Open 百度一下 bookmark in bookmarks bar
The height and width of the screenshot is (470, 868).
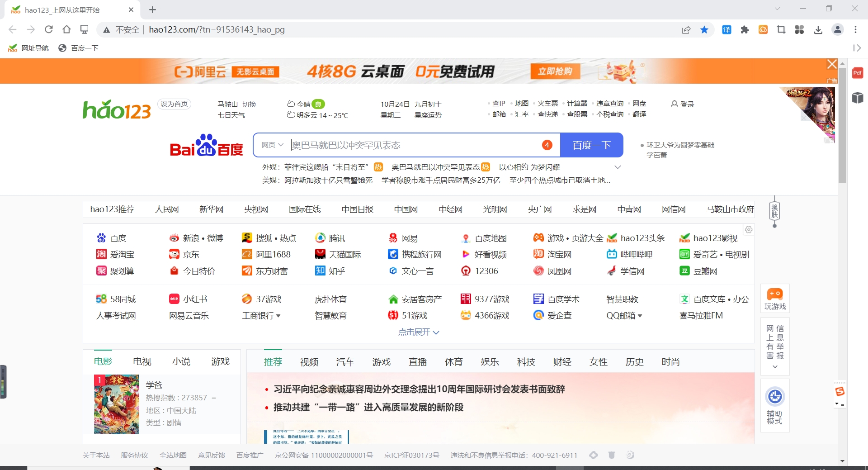click(x=78, y=48)
